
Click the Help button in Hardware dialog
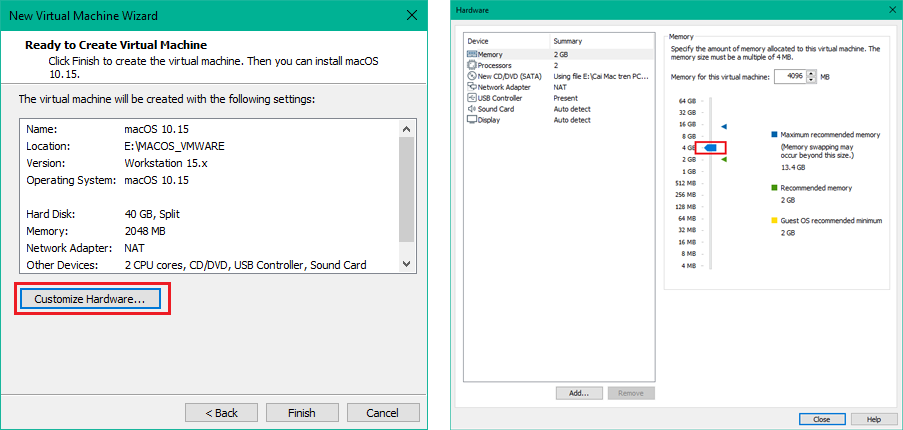[873, 419]
